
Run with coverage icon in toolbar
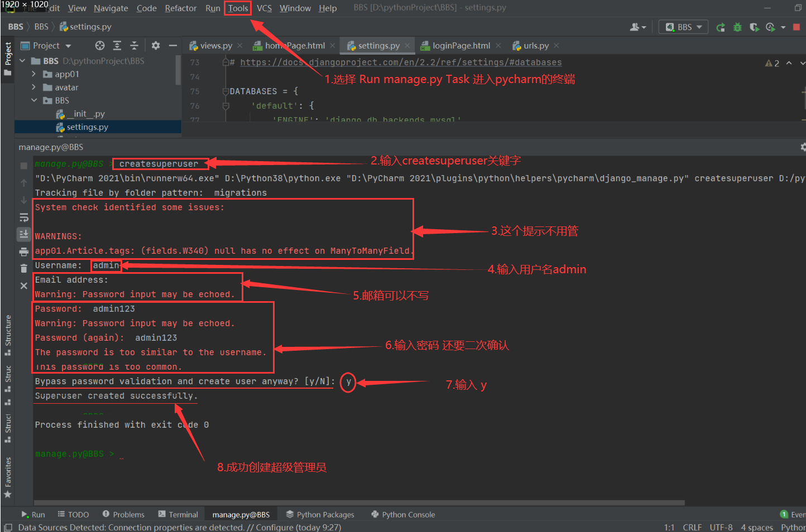tap(754, 27)
